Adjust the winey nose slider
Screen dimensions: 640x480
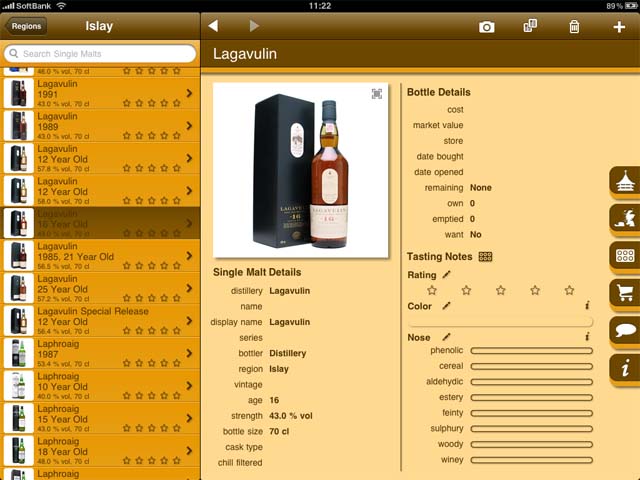pyautogui.click(x=531, y=460)
